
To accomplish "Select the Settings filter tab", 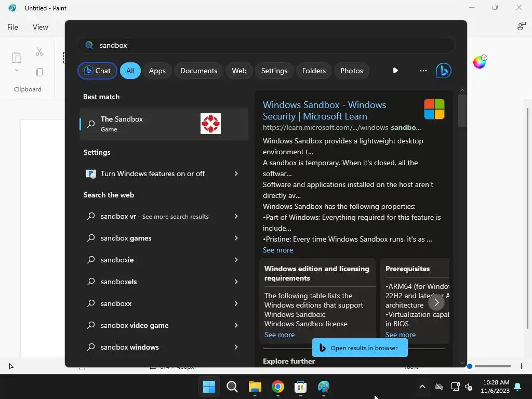I will coord(274,71).
